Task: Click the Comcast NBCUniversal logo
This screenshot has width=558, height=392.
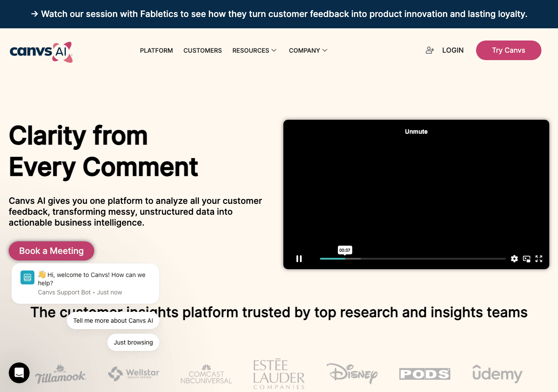Action: click(x=206, y=374)
